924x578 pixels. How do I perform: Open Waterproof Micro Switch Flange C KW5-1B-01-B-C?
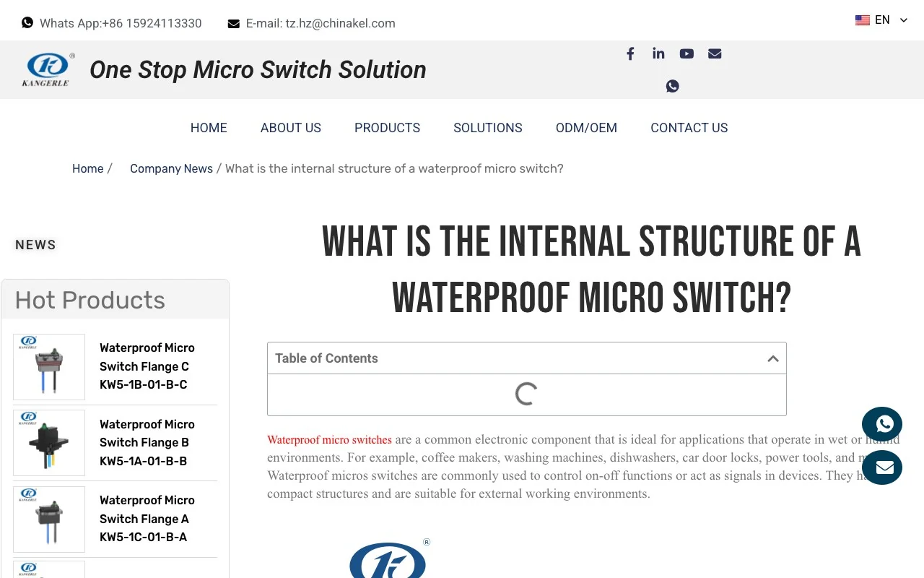pos(147,366)
